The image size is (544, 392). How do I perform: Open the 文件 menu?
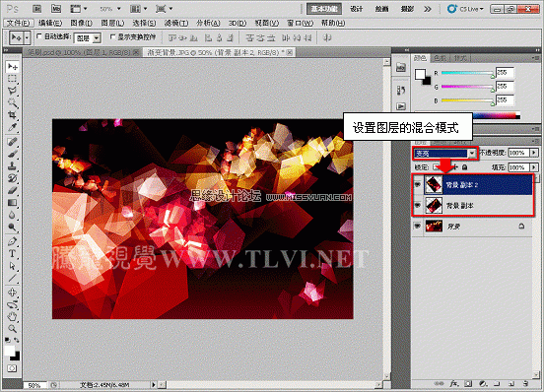point(19,24)
